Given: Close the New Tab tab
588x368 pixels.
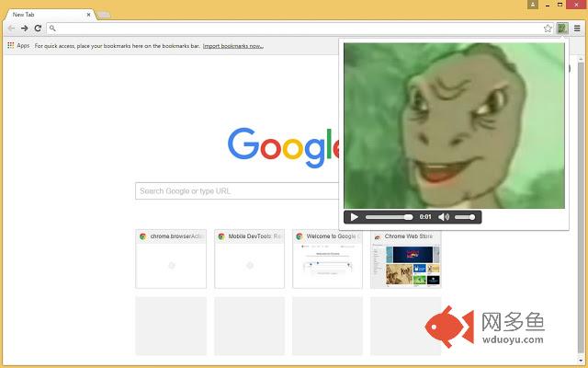Looking at the screenshot, I should pos(88,15).
